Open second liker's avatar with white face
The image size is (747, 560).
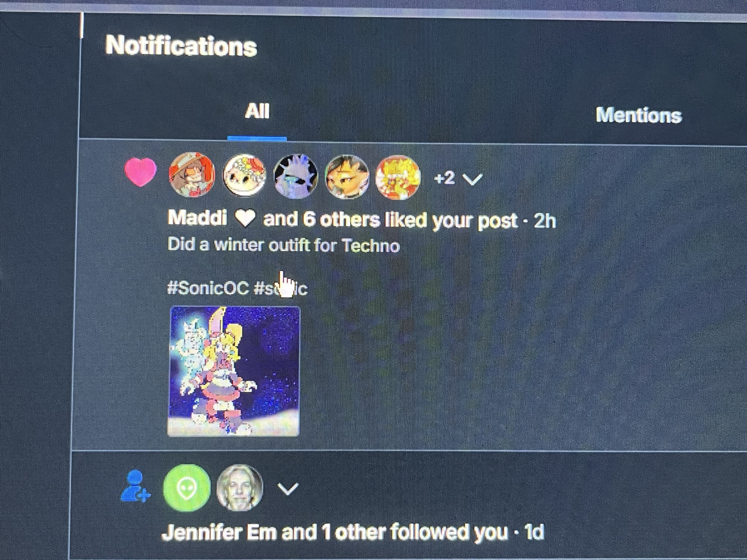click(x=245, y=175)
